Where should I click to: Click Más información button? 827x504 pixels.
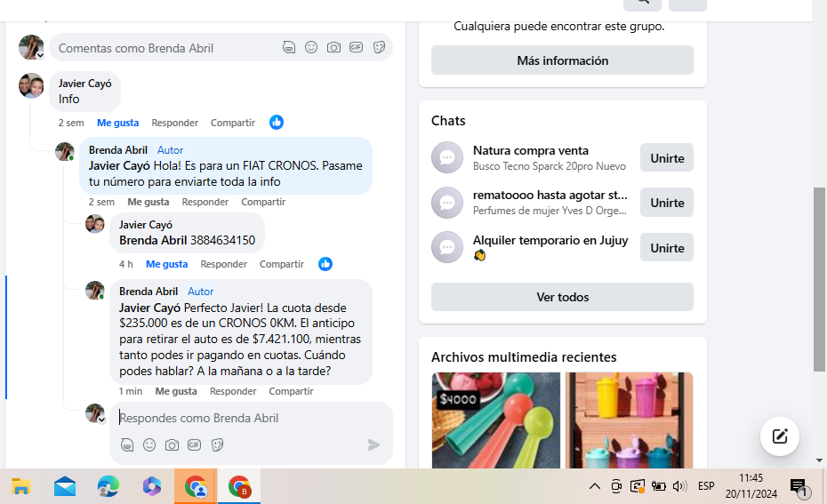pyautogui.click(x=562, y=60)
